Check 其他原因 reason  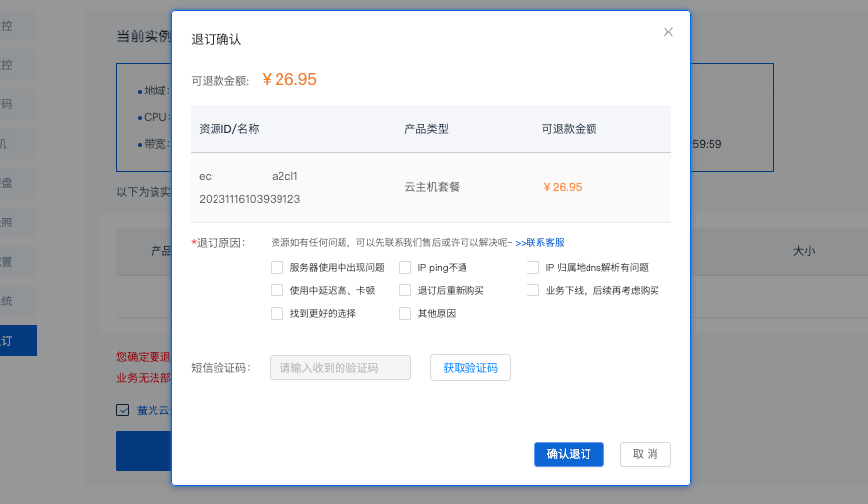point(404,313)
